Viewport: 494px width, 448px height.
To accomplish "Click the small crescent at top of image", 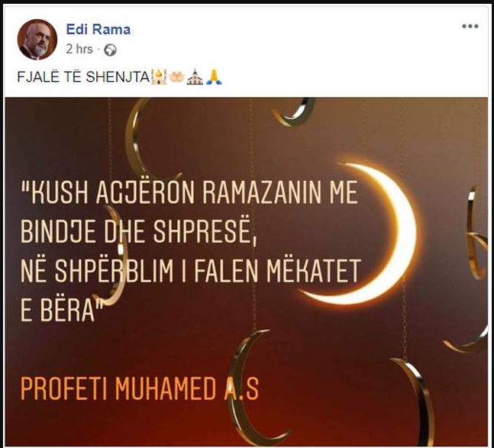I will coord(294,112).
